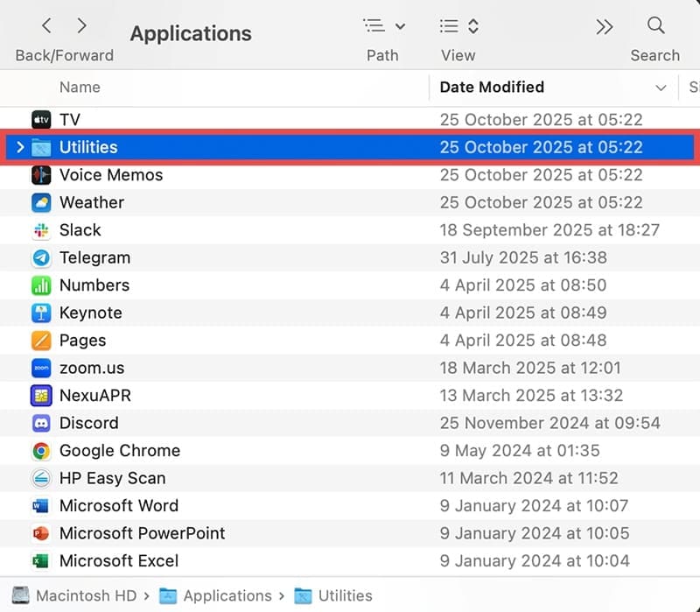Screen dimensions: 700x612
Task: Select the HP Easy Scan name text
Action: (x=113, y=478)
